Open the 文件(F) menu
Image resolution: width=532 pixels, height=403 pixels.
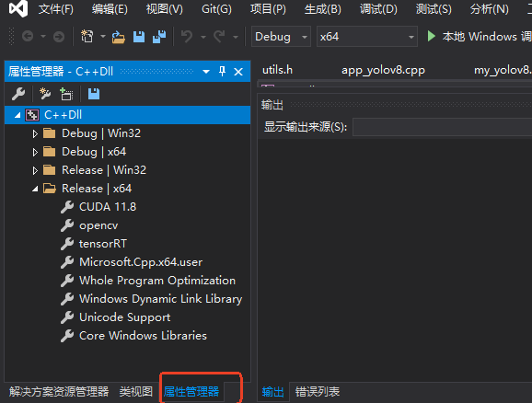click(55, 9)
